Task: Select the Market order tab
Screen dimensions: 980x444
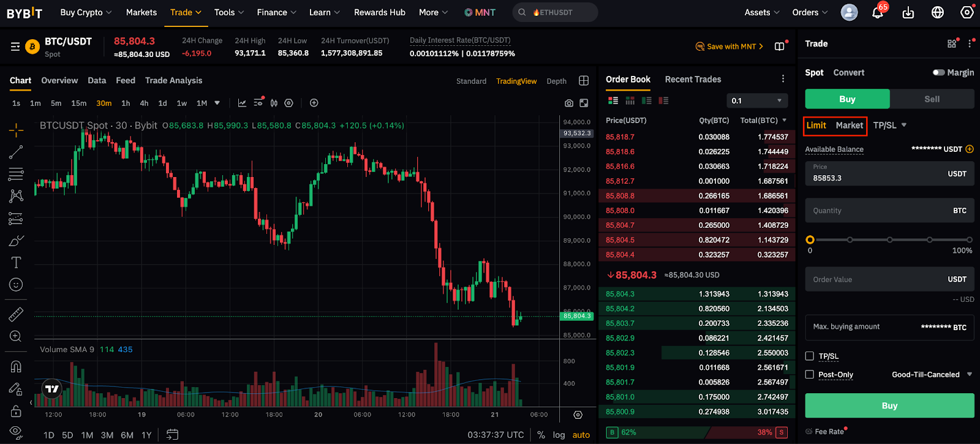Action: coord(849,125)
